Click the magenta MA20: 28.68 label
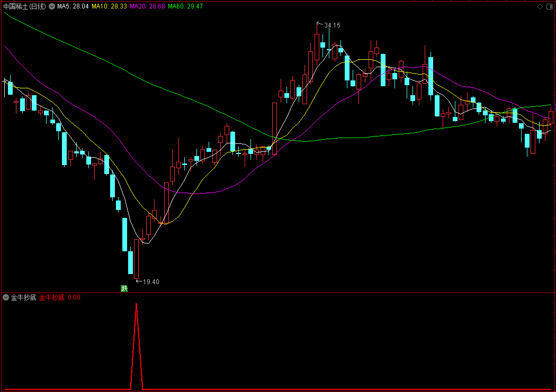This screenshot has height=392, width=556. (148, 6)
